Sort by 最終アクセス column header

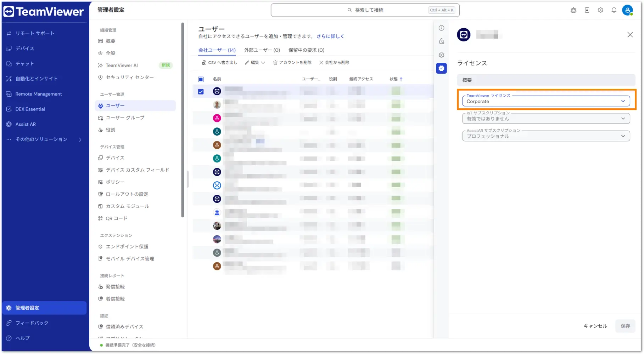coord(361,79)
